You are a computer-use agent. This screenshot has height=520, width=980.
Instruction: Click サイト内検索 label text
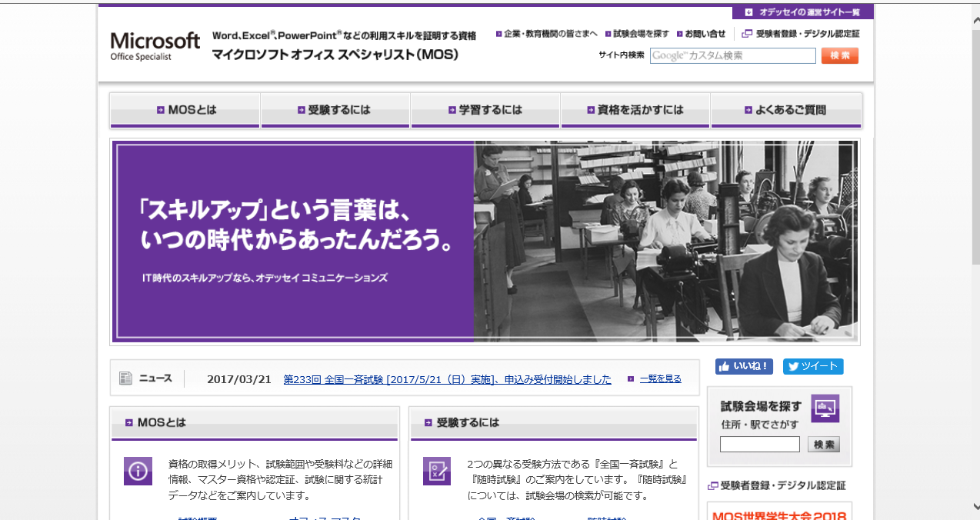coord(622,55)
